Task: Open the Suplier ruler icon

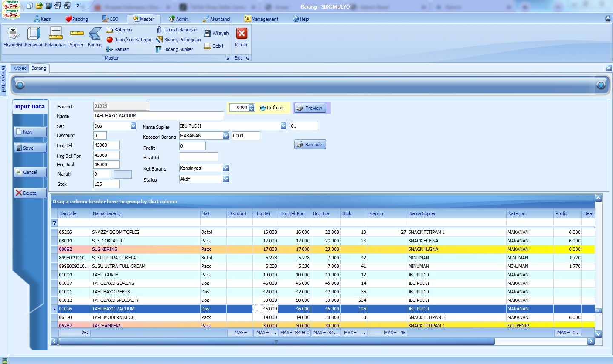Action: tap(77, 34)
